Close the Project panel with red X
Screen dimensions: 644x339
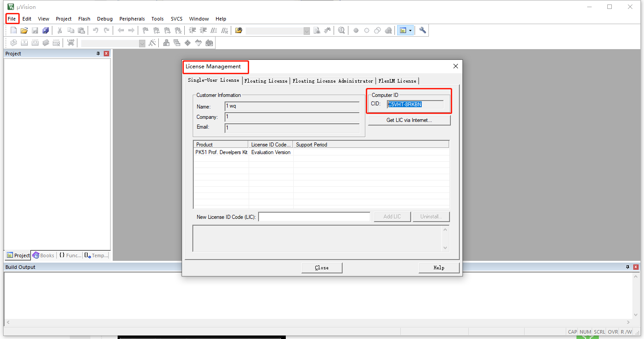(x=106, y=54)
